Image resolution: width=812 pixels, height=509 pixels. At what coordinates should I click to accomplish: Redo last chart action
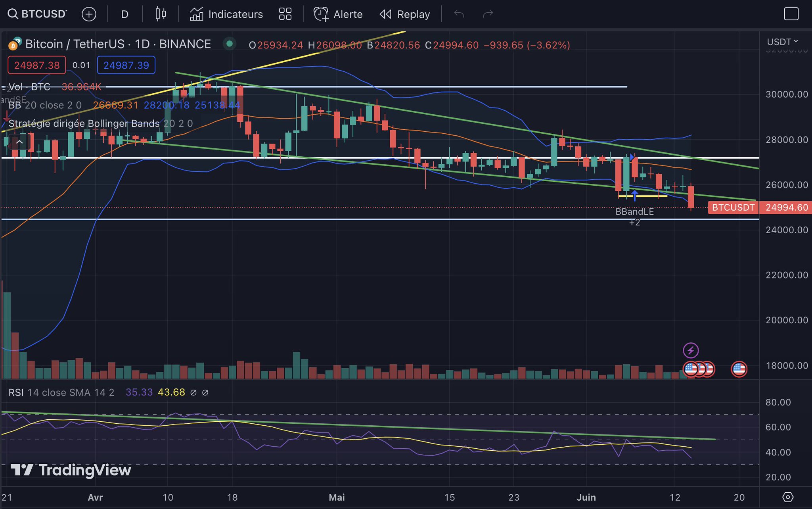tap(488, 14)
